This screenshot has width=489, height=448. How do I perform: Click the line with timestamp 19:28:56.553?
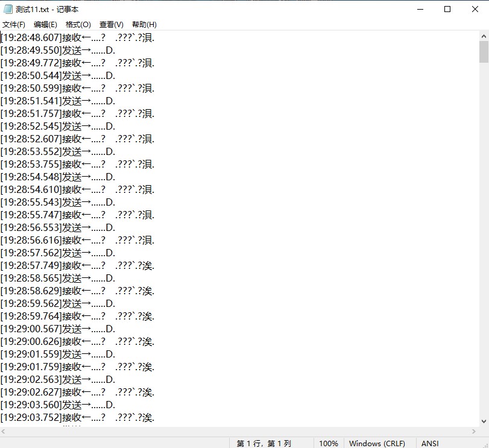[58, 227]
